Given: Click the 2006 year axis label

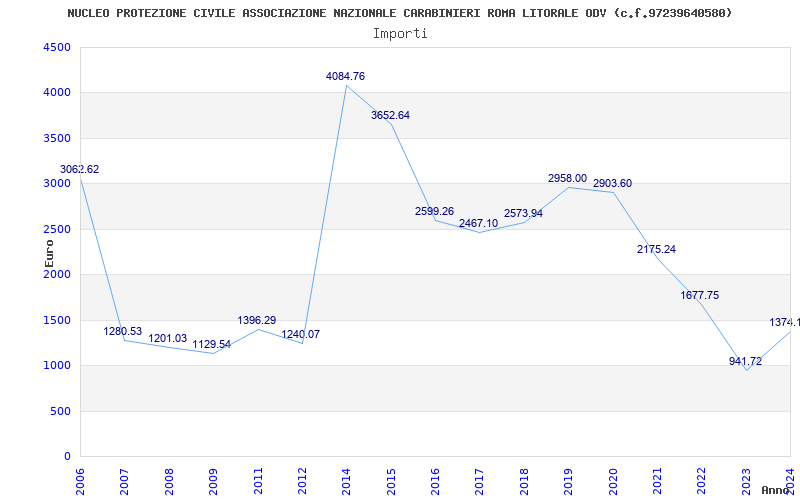Looking at the screenshot, I should click(80, 482).
